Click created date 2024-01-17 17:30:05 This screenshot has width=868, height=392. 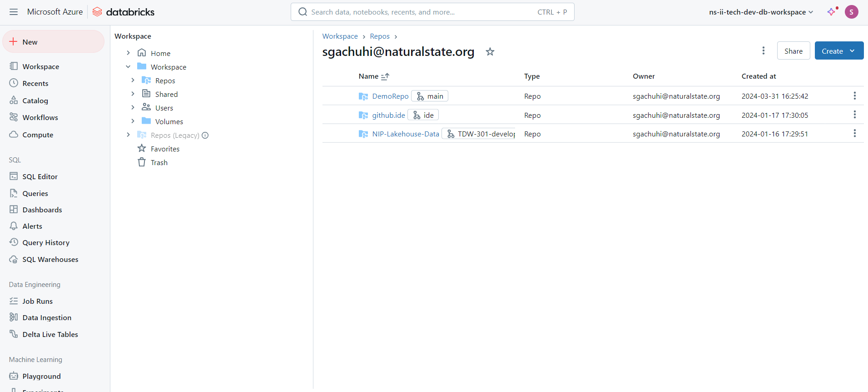click(x=775, y=116)
